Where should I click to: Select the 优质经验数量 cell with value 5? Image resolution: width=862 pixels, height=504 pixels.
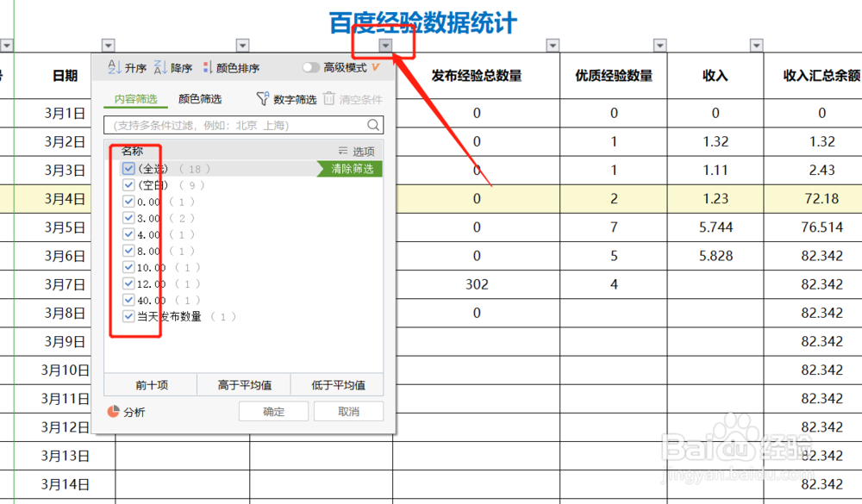pyautogui.click(x=614, y=256)
